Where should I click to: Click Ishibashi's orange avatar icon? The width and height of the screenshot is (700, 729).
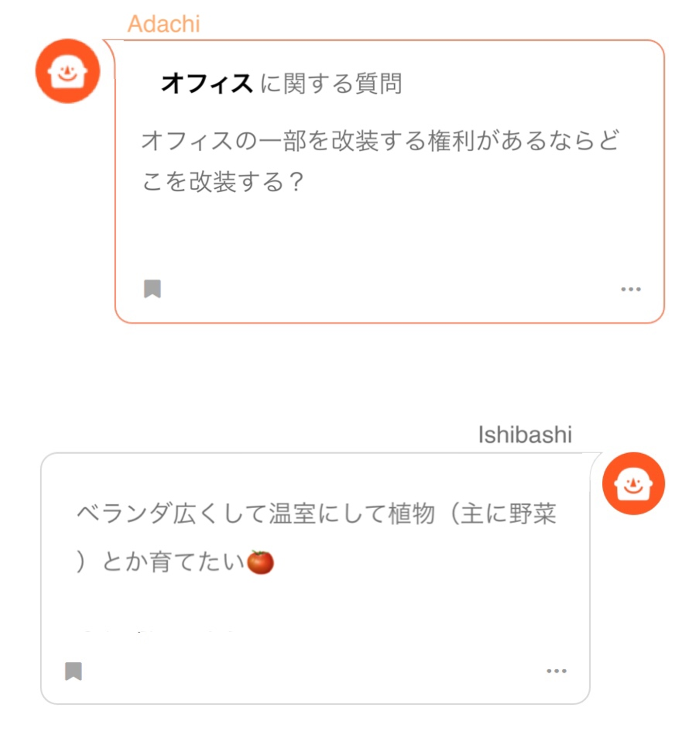[633, 483]
